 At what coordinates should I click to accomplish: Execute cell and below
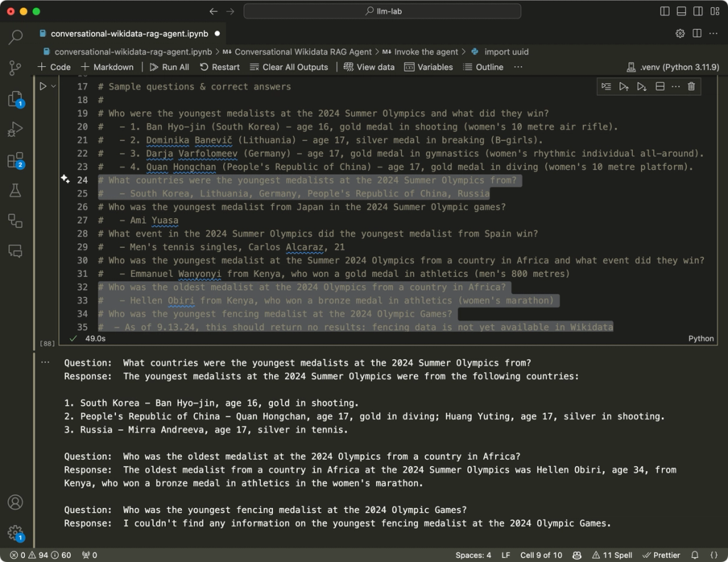642,86
